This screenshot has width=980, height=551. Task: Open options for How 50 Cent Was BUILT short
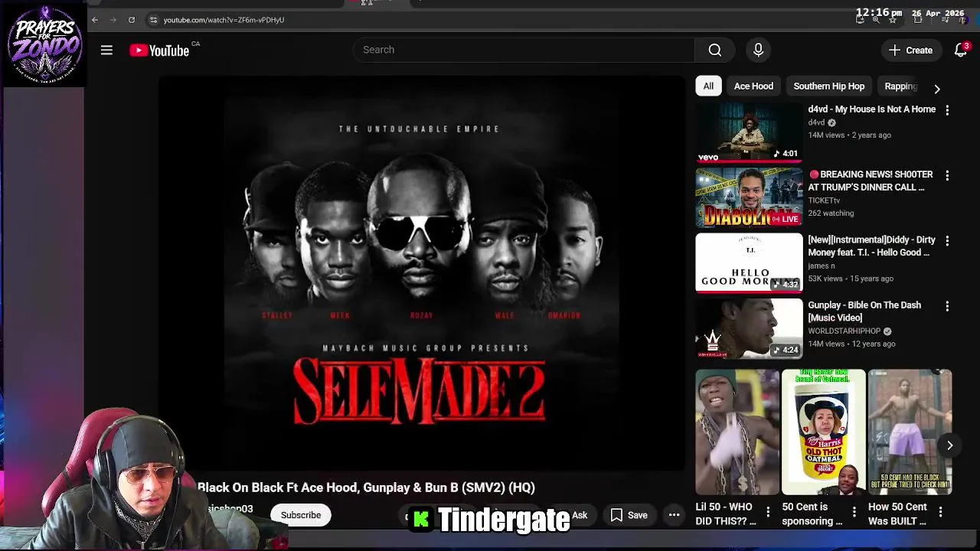coord(940,510)
